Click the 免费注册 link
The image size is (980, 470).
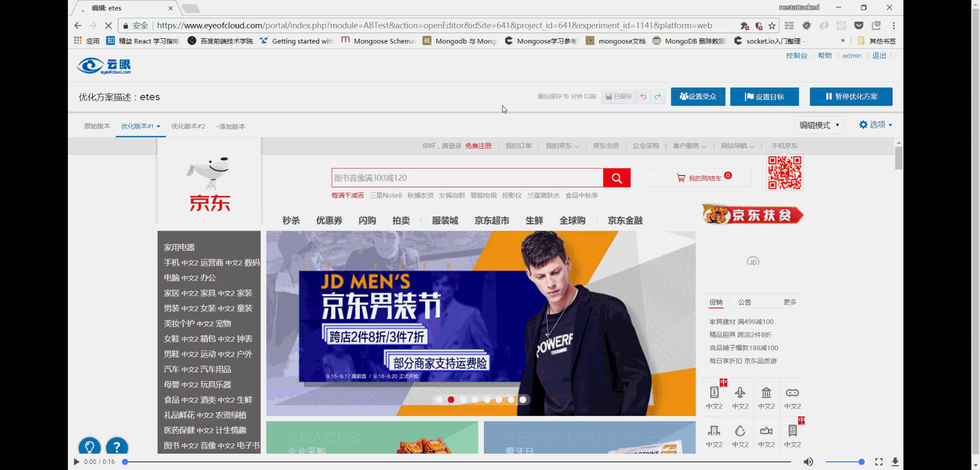(478, 146)
